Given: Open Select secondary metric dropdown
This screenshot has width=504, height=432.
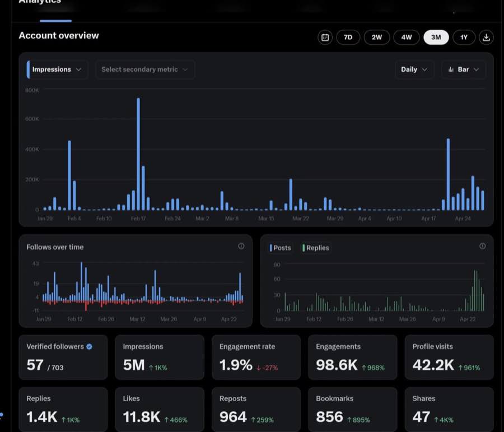Looking at the screenshot, I should pos(144,69).
